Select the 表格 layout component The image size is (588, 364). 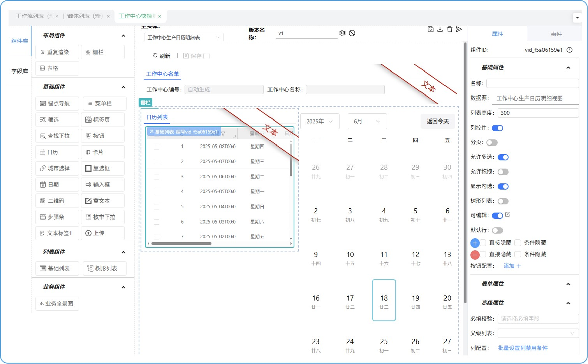click(x=57, y=68)
